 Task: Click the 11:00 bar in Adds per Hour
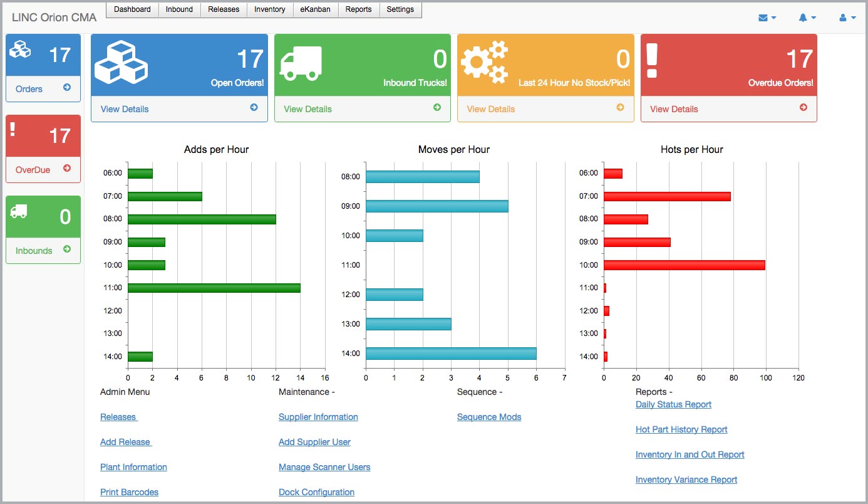coord(214,288)
